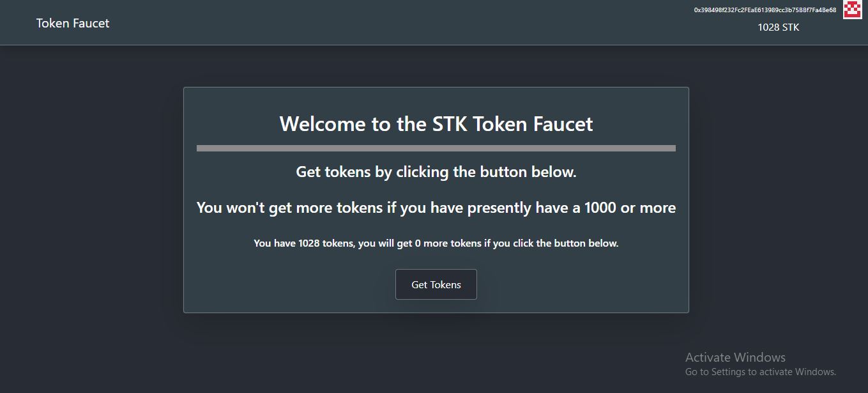Click the word 'STK' in the welcome heading

447,123
